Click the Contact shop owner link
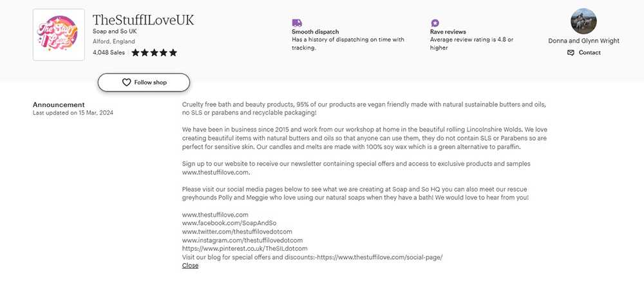This screenshot has width=644, height=283. coord(589,53)
